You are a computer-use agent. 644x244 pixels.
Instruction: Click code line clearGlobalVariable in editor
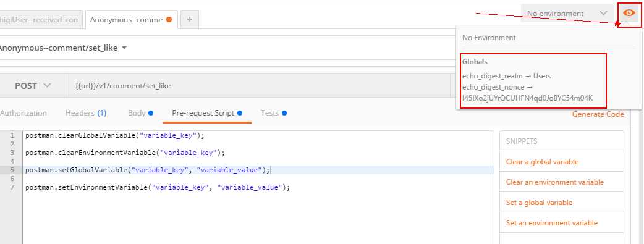tap(114, 135)
